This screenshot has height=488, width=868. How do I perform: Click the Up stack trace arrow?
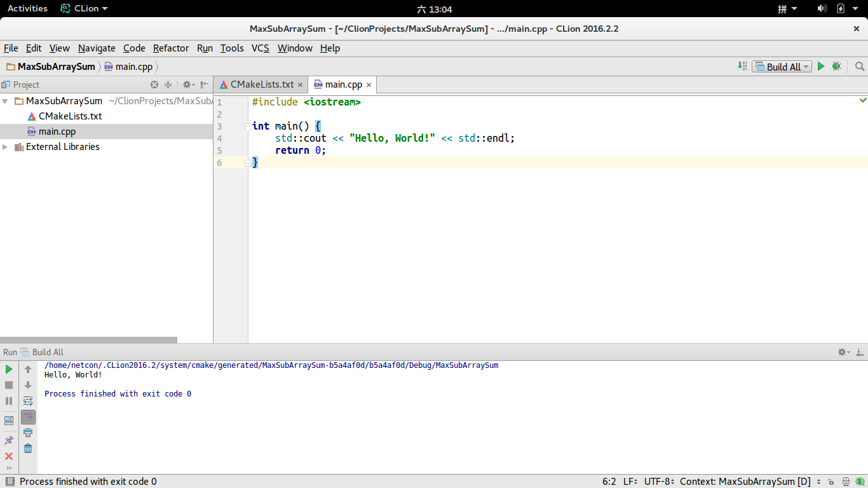tap(28, 369)
